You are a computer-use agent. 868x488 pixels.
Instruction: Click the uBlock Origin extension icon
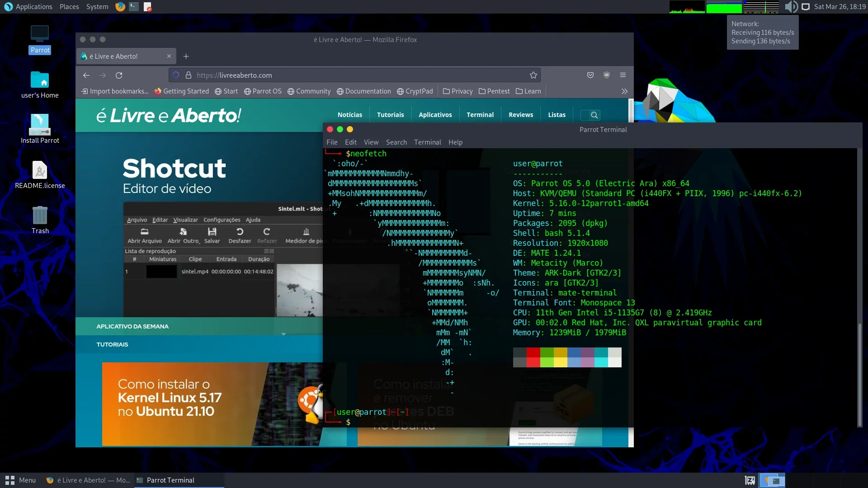point(607,75)
